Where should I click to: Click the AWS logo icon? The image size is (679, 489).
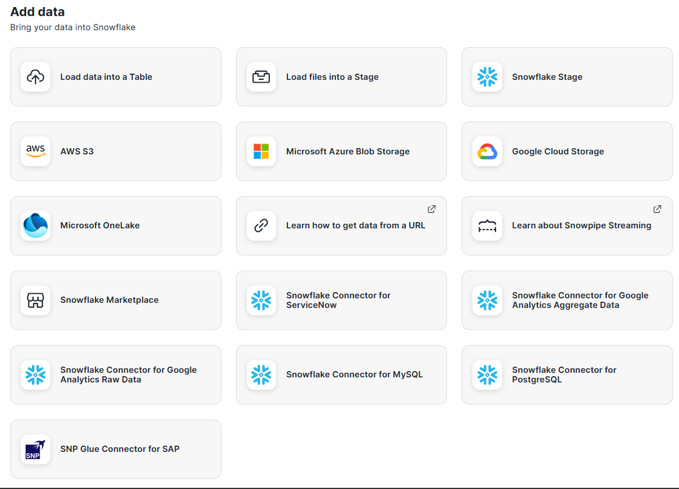(36, 152)
